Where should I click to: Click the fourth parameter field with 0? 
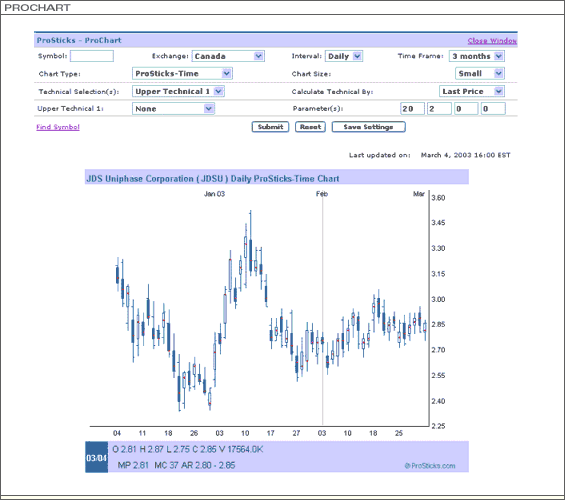coord(493,109)
